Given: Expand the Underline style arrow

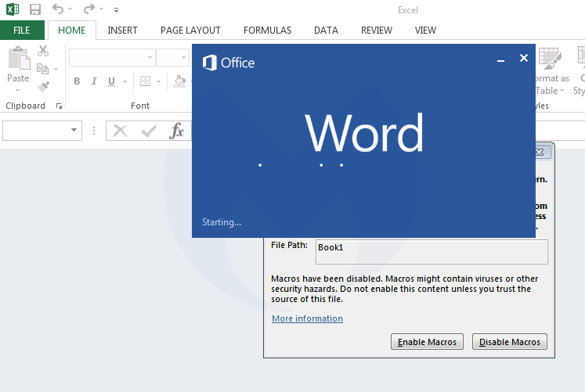Looking at the screenshot, I should tap(125, 81).
